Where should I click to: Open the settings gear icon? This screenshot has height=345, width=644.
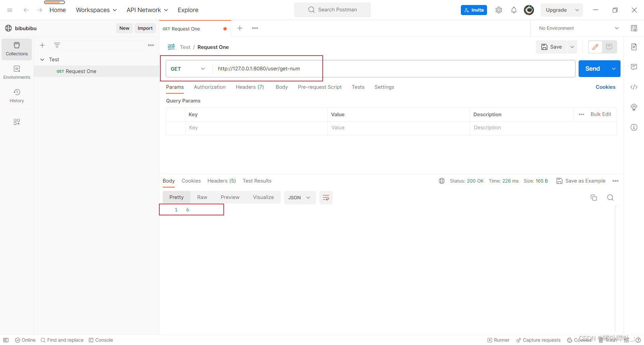point(499,10)
